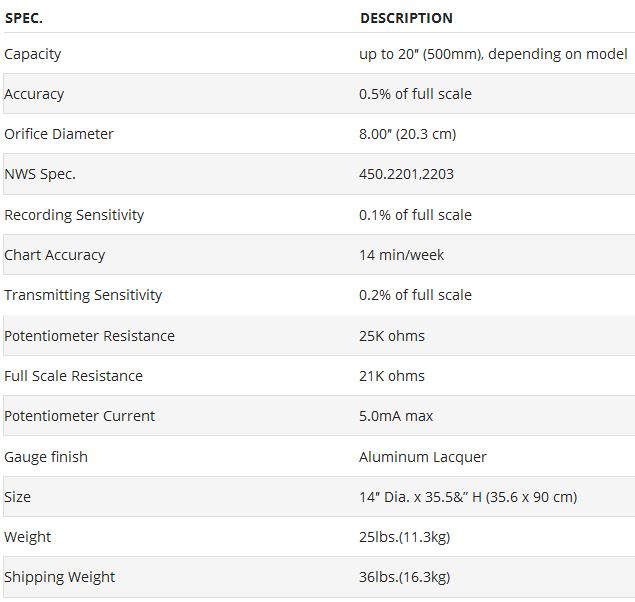The width and height of the screenshot is (635, 602).
Task: Click the Shipping Weight label
Action: click(x=60, y=577)
